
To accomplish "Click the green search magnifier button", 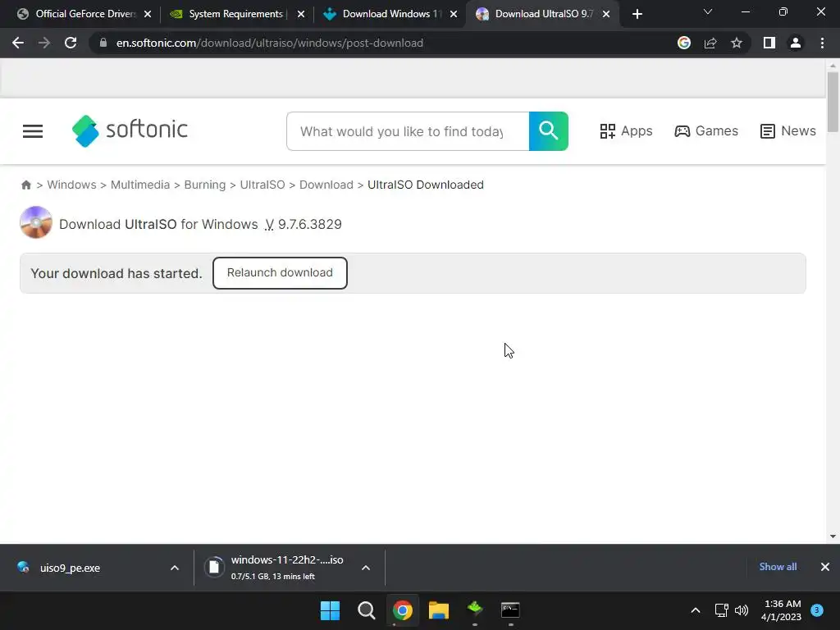I will click(x=549, y=131).
